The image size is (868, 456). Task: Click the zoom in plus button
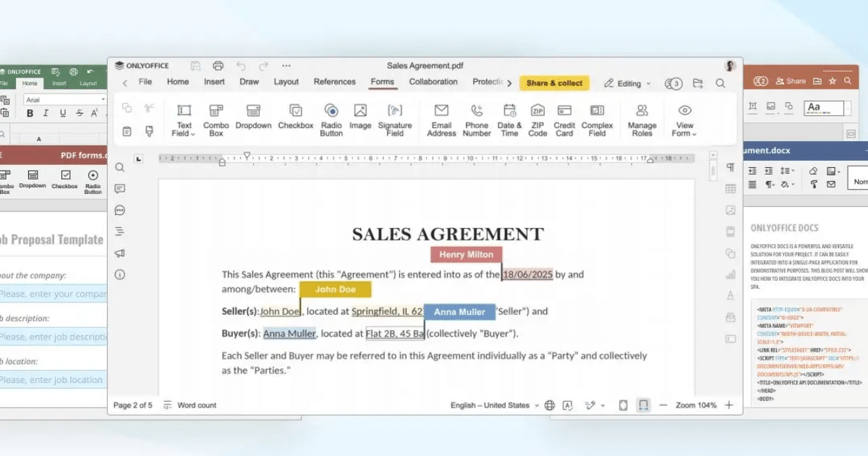[x=729, y=405]
